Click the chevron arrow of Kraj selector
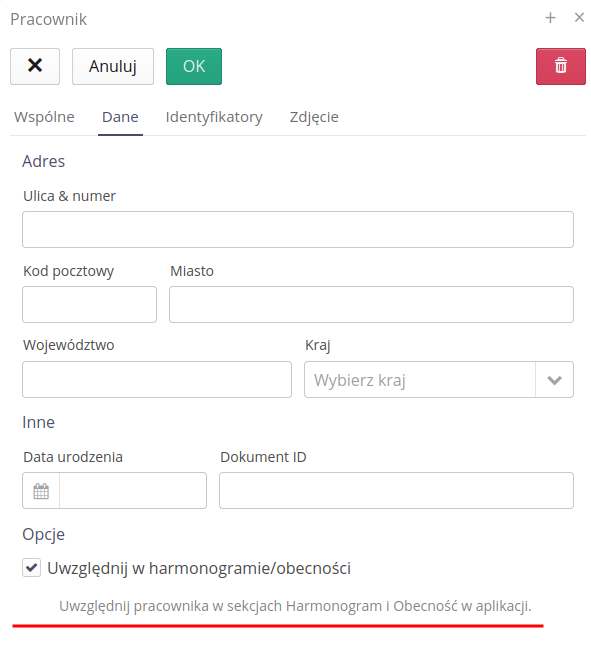Image resolution: width=591 pixels, height=652 pixels. [x=554, y=380]
